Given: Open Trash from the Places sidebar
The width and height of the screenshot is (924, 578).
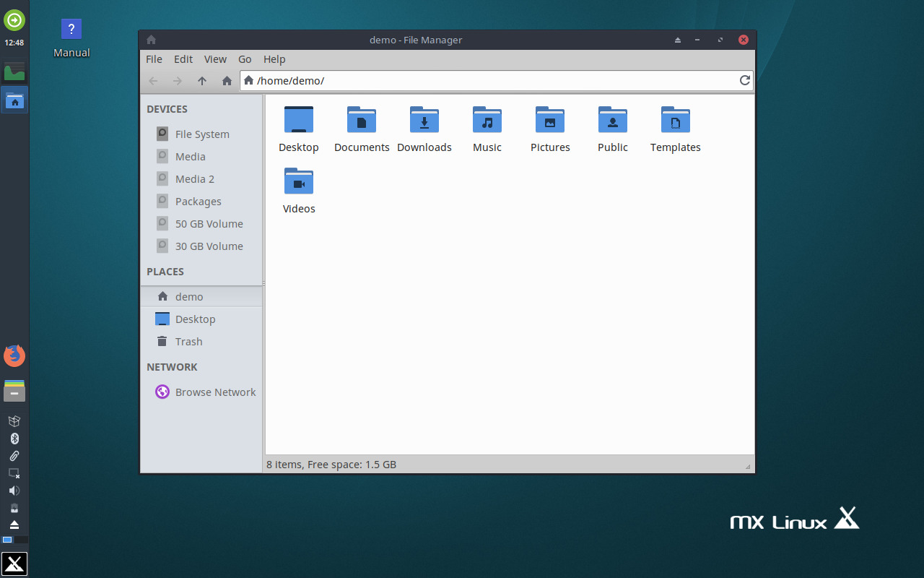Looking at the screenshot, I should [x=189, y=341].
